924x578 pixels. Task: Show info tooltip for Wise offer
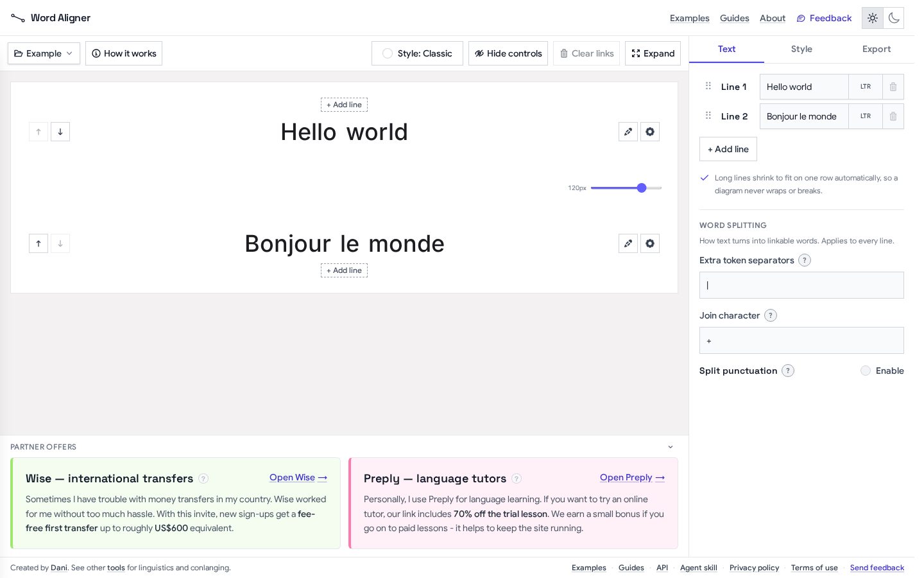tap(203, 478)
